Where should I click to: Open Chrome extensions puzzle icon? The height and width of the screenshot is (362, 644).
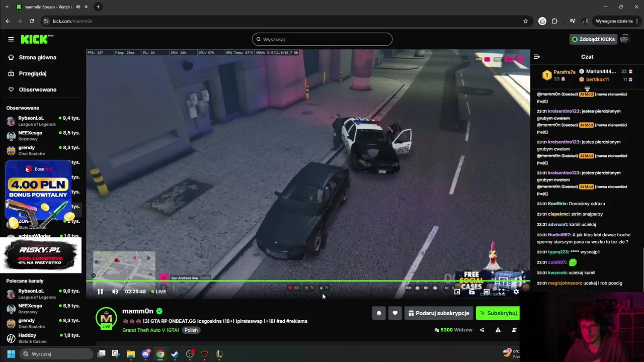(x=554, y=21)
